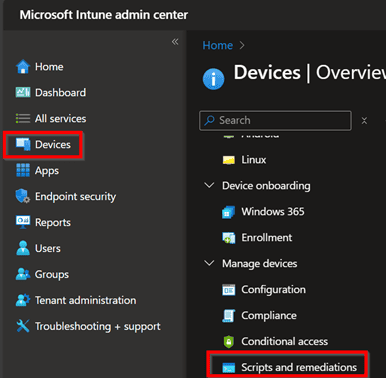This screenshot has height=378, width=386.
Task: Click the X beside the search box
Action: tap(364, 120)
